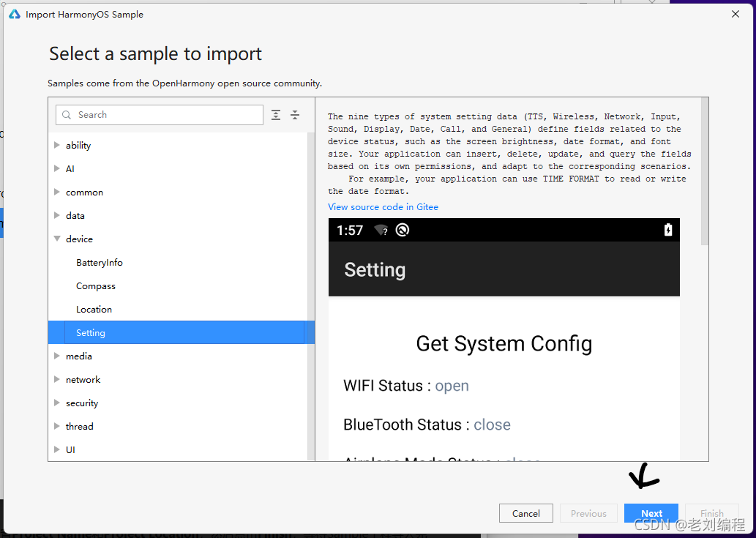The width and height of the screenshot is (756, 538).
Task: Click the sample tree vertical scrollbar
Action: coord(311,296)
